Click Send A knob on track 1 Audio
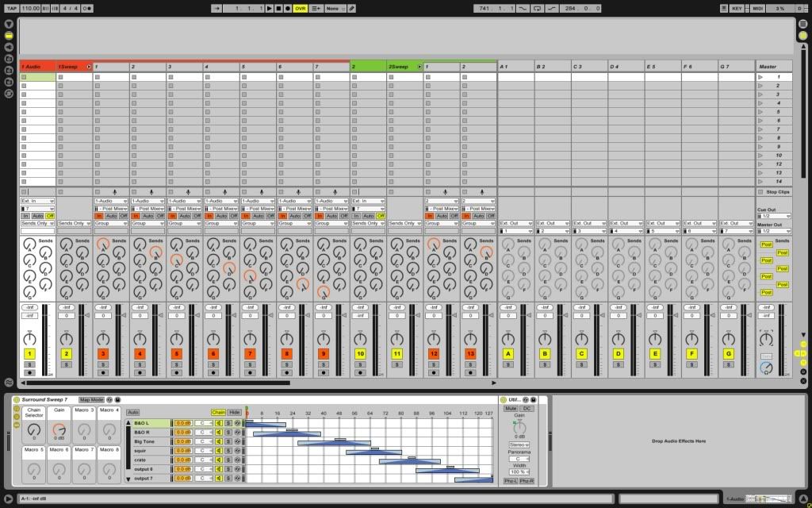 [29, 244]
